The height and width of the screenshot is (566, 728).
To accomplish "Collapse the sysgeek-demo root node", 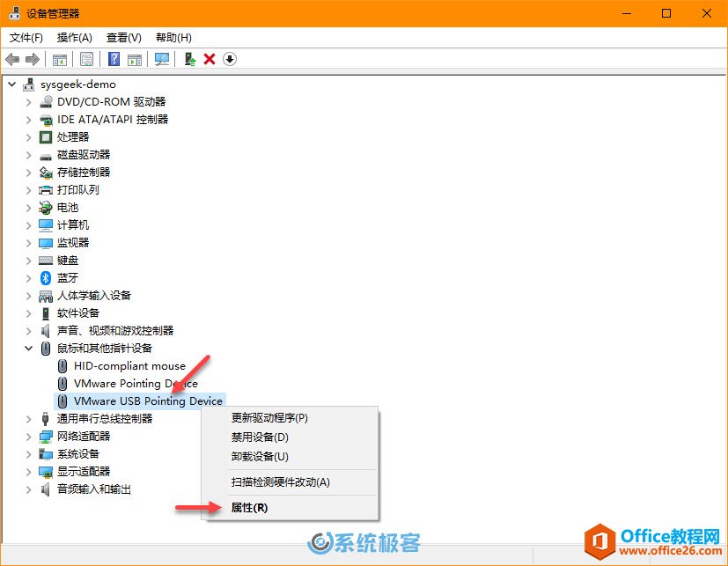I will [x=12, y=84].
